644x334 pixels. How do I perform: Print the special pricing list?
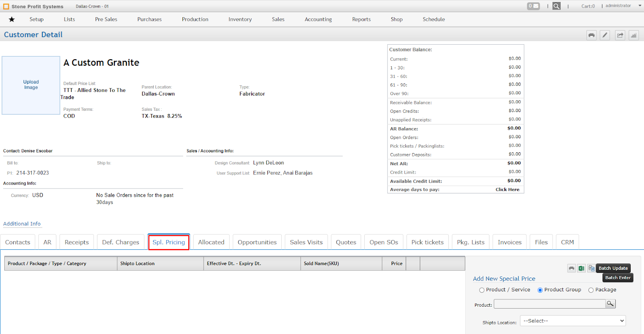572,268
